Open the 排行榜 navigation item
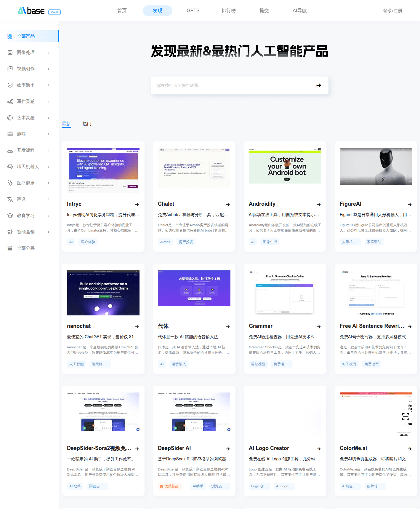This screenshot has height=509, width=420. 229,11
